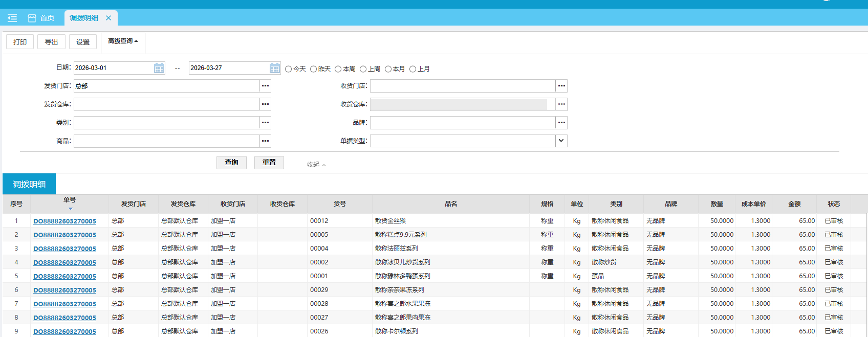The height and width of the screenshot is (337, 868).
Task: Click ellipsis button beside 收货门店 field
Action: coord(561,86)
